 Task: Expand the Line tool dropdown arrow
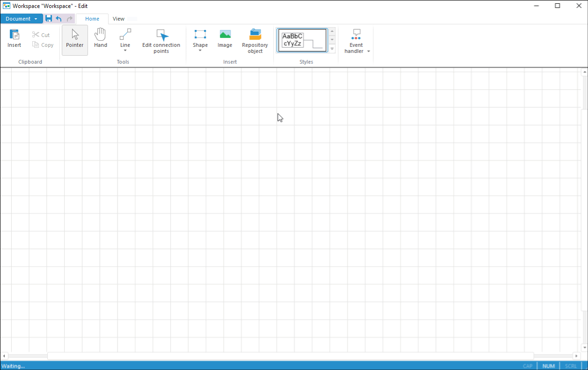pyautogui.click(x=125, y=51)
